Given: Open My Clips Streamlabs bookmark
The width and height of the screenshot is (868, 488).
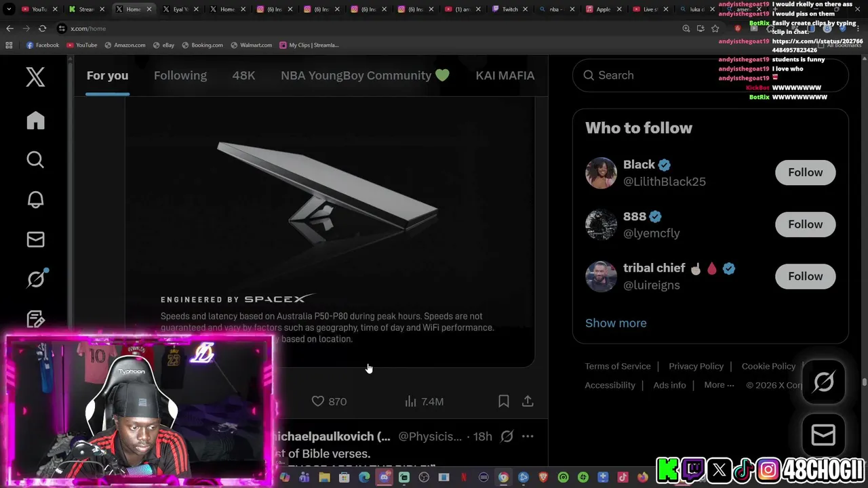Looking at the screenshot, I should click(x=309, y=45).
